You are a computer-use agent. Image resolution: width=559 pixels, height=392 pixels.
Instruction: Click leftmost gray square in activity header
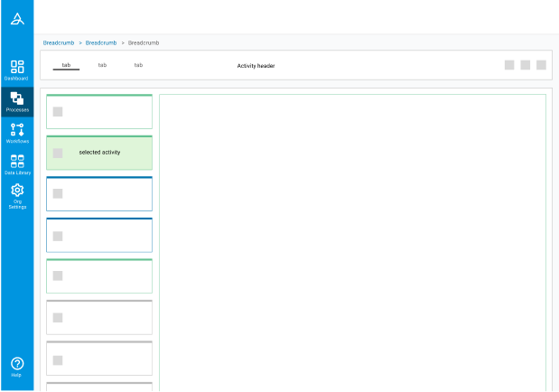pos(509,65)
